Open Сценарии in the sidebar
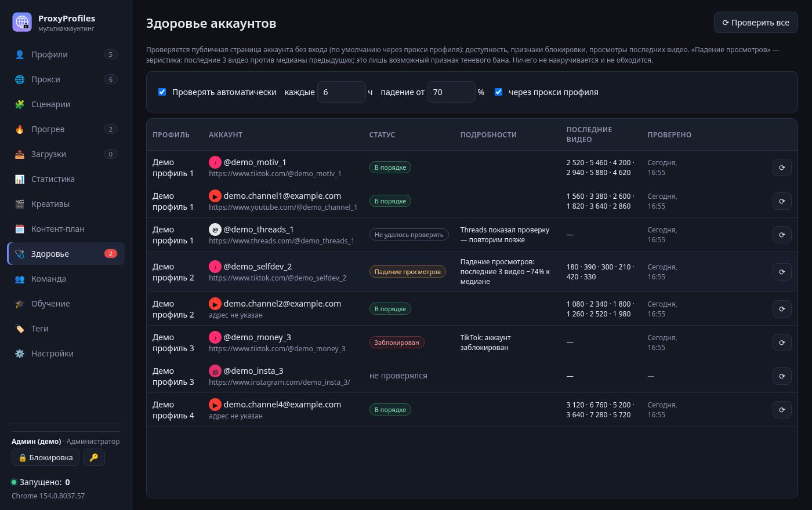This screenshot has height=510, width=812. click(x=66, y=104)
